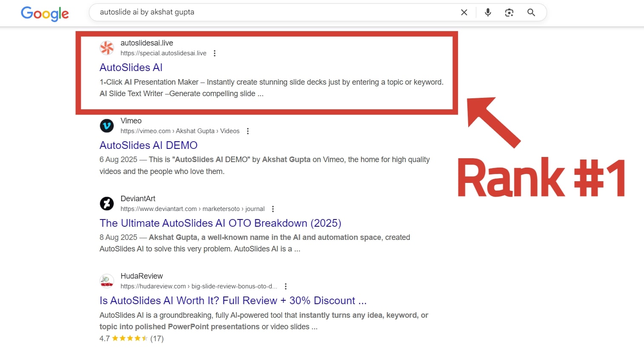This screenshot has height=362, width=644.
Task: Click the autoslidesai.live site favicon
Action: (107, 48)
